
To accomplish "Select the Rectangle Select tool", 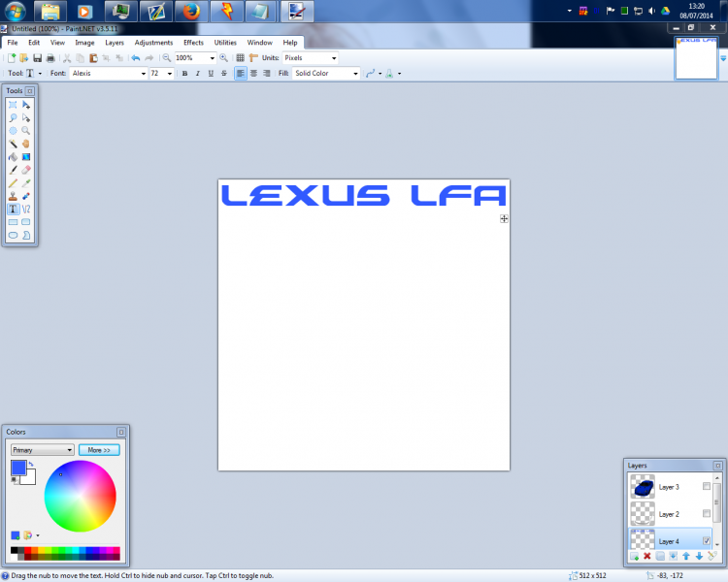I will click(x=13, y=105).
